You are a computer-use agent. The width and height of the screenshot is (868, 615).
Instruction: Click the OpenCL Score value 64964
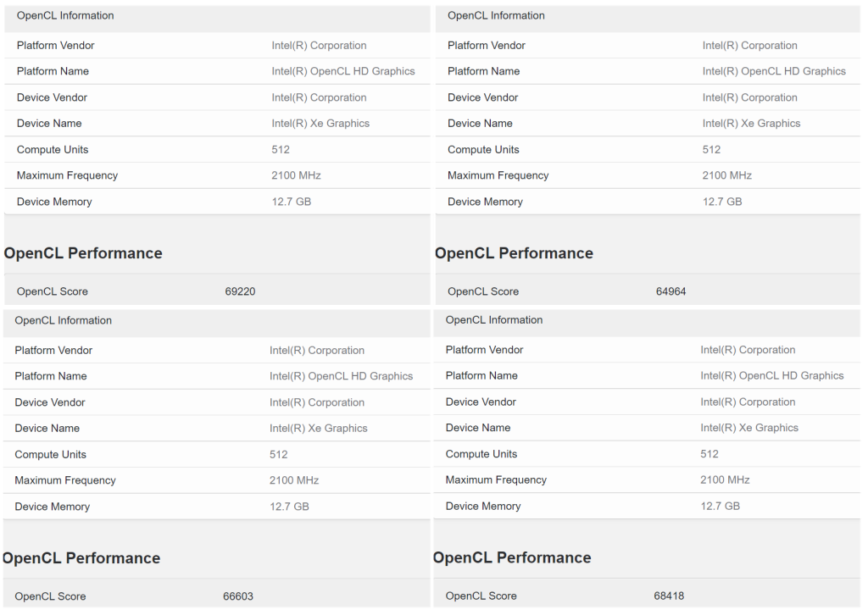tap(670, 291)
